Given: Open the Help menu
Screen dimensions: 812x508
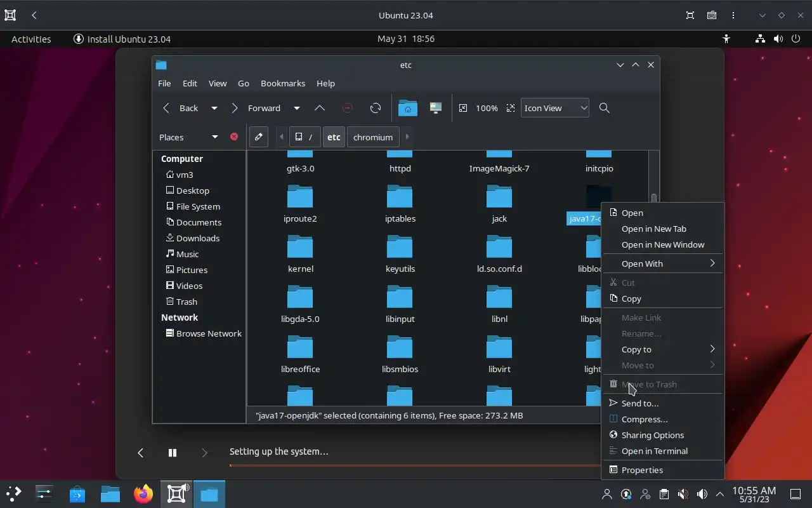Looking at the screenshot, I should [325, 83].
